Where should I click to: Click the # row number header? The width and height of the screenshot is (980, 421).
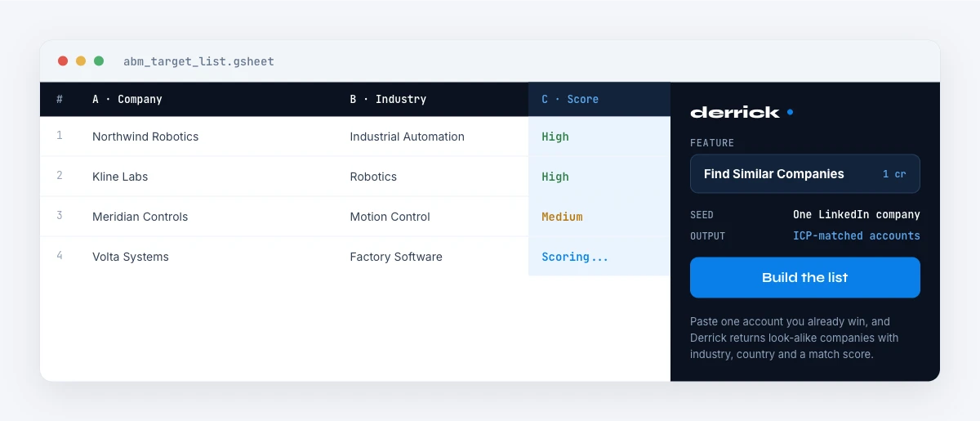pos(60,99)
